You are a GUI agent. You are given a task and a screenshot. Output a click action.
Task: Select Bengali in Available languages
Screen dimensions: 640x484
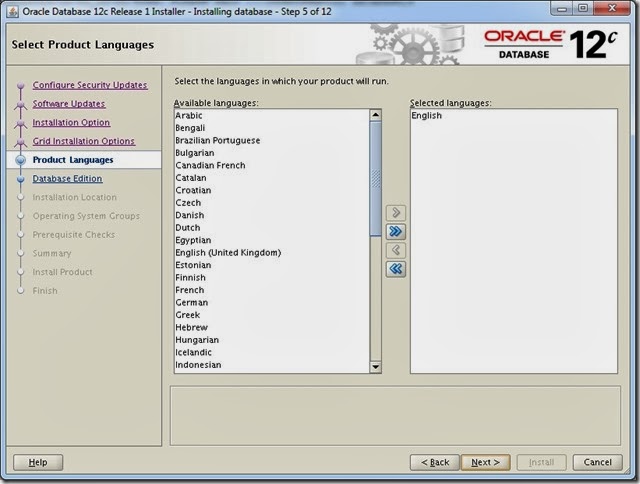tap(271, 128)
